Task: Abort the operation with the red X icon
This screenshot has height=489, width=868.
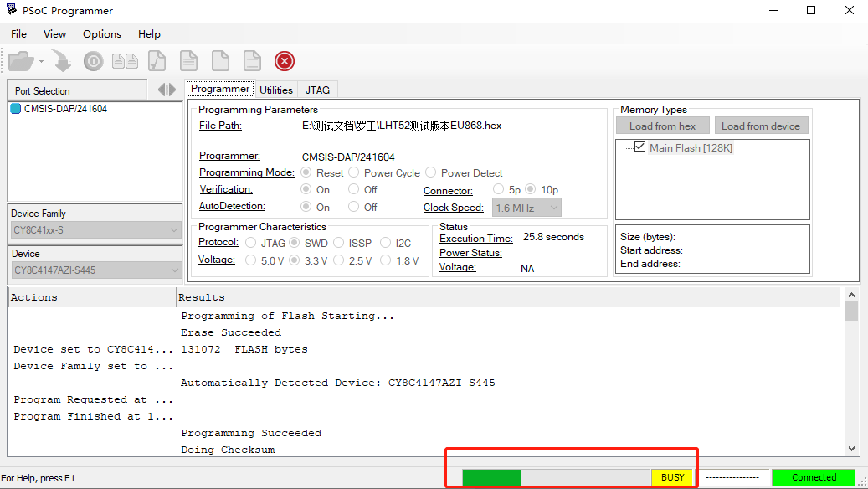Action: [x=285, y=61]
